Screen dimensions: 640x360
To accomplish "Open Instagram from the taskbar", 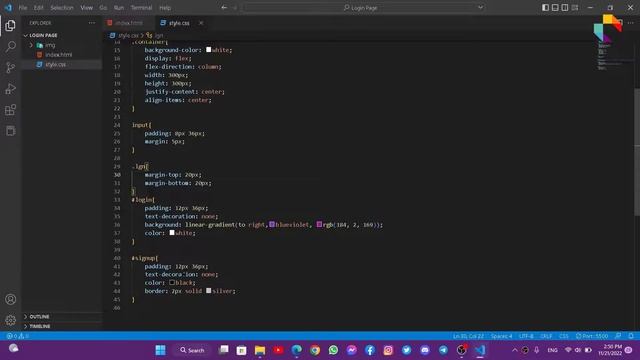I will tap(388, 350).
